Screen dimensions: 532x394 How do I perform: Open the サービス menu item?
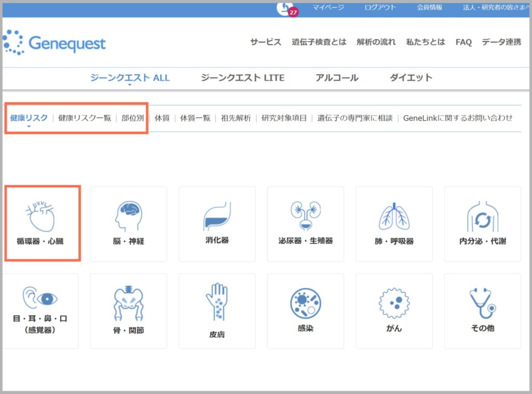pyautogui.click(x=265, y=42)
